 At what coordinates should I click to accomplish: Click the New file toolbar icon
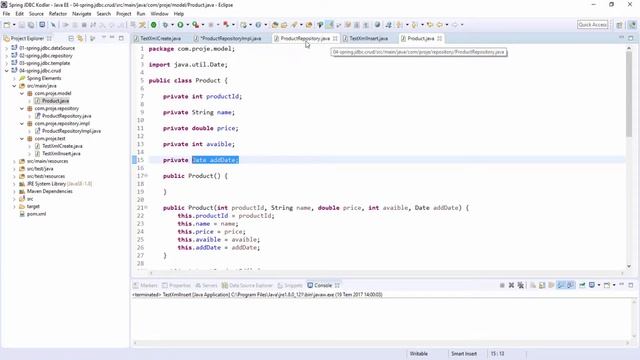tap(7, 25)
